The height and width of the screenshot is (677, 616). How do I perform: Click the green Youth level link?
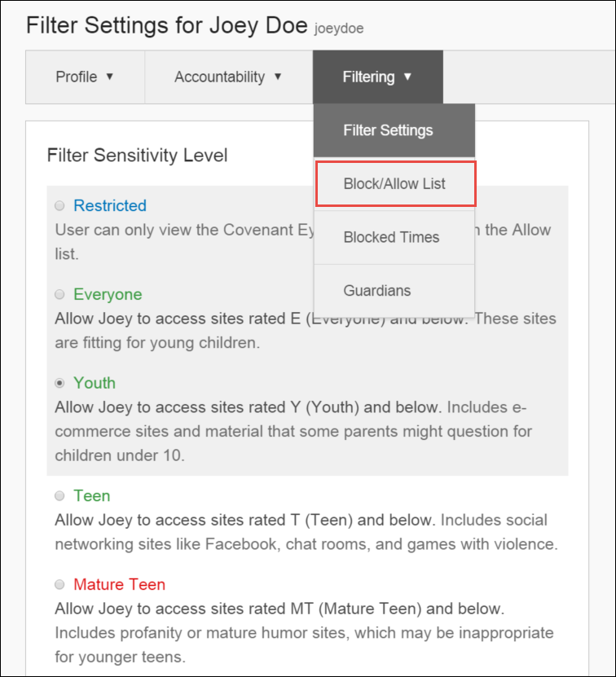(x=95, y=383)
